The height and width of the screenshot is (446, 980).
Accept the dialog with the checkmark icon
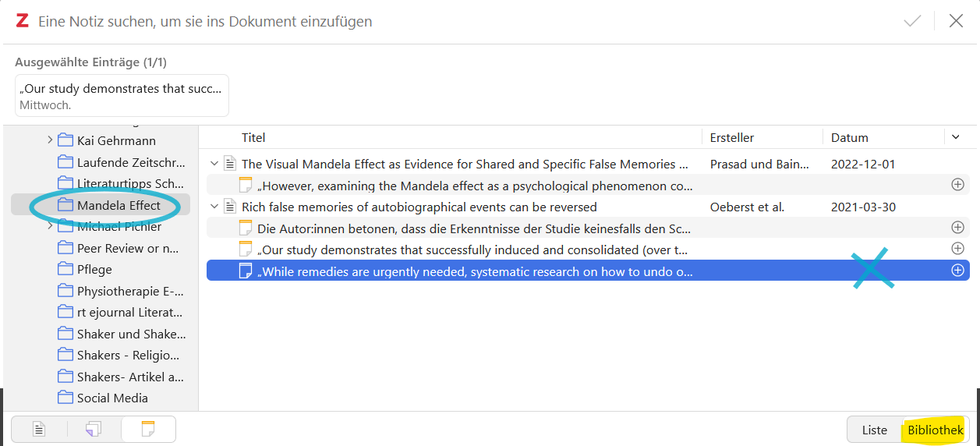912,21
